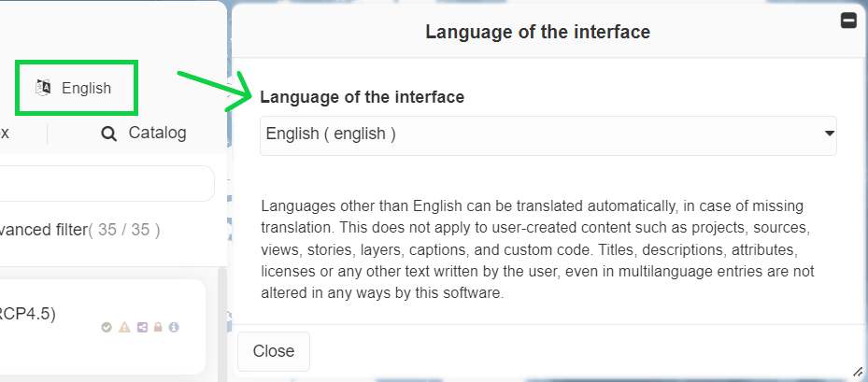Screen dimensions: 868x382
Task: Click the dropdown arrow of language select
Action: [x=829, y=134]
